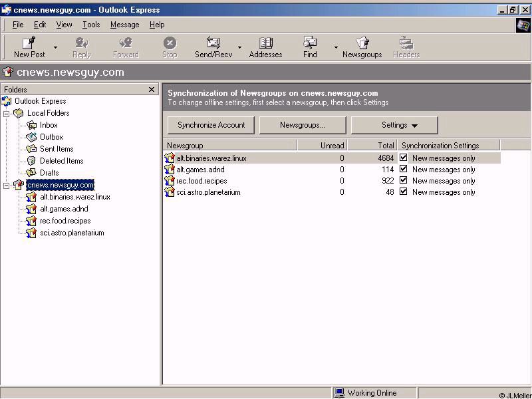Click the Find toolbar icon
This screenshot has height=399, width=532.
[x=310, y=44]
